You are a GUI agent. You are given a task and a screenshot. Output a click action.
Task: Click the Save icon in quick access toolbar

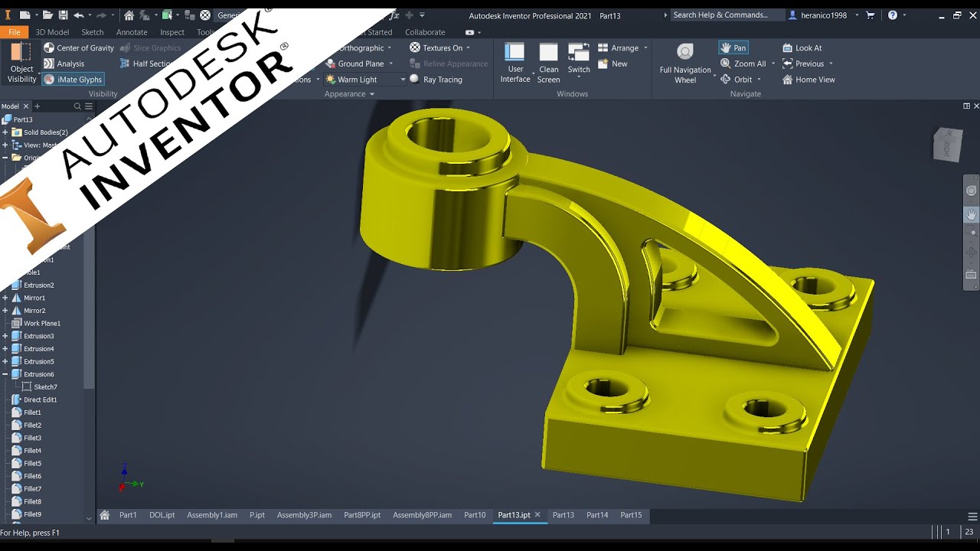click(x=63, y=15)
